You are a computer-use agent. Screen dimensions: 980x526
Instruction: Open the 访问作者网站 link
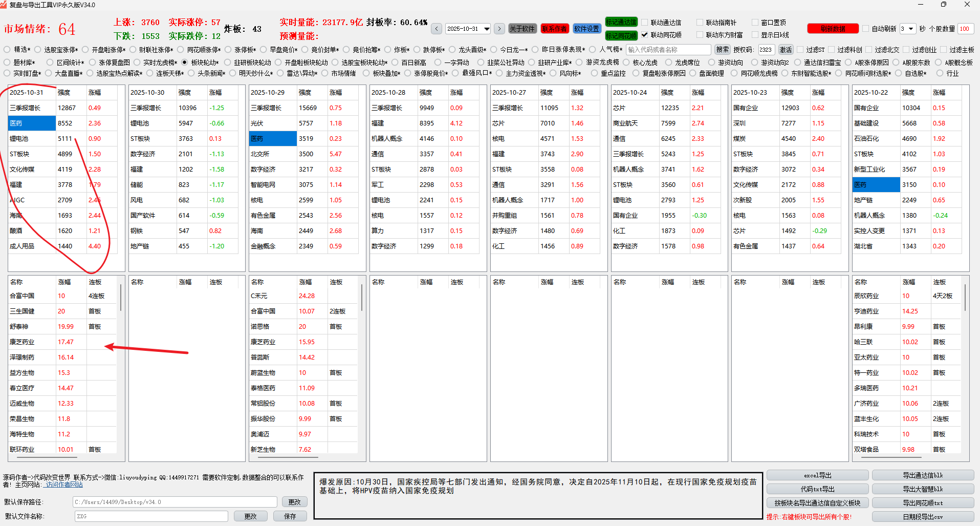pyautogui.click(x=64, y=485)
